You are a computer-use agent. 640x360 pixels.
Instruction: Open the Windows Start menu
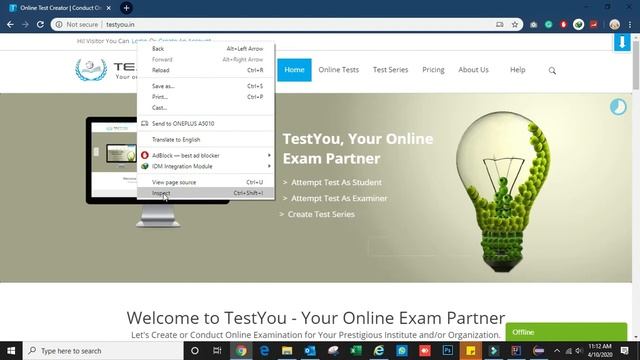point(11,351)
